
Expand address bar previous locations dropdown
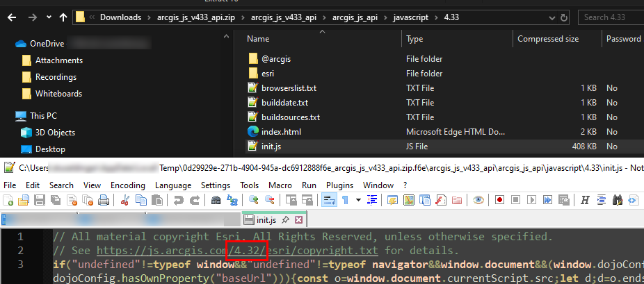[x=552, y=17]
